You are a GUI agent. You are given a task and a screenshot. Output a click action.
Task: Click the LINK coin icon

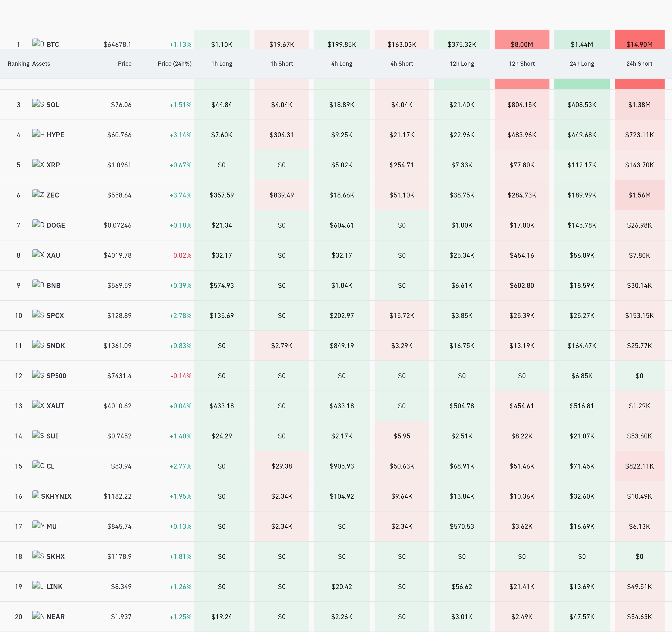tap(38, 585)
